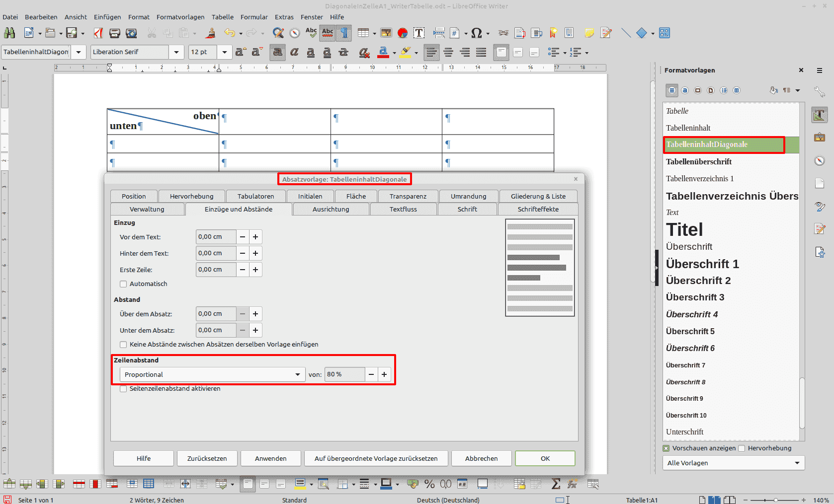Screen dimensions: 834x504
Task: Click yellow highlighting color icon
Action: point(406,52)
